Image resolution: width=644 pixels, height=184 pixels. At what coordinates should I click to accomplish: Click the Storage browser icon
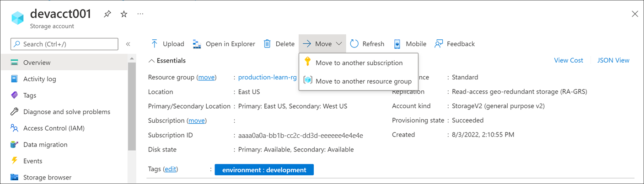click(14, 177)
